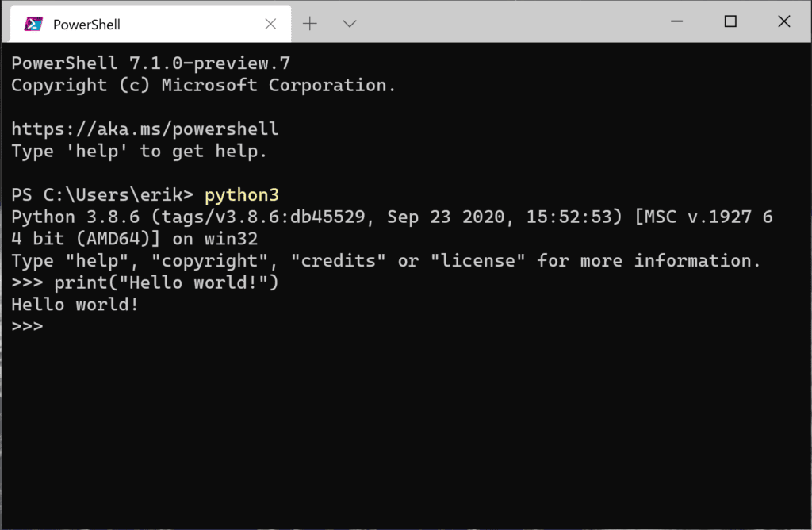812x530 pixels.
Task: Minimize the Windows Terminal window
Action: coord(678,21)
